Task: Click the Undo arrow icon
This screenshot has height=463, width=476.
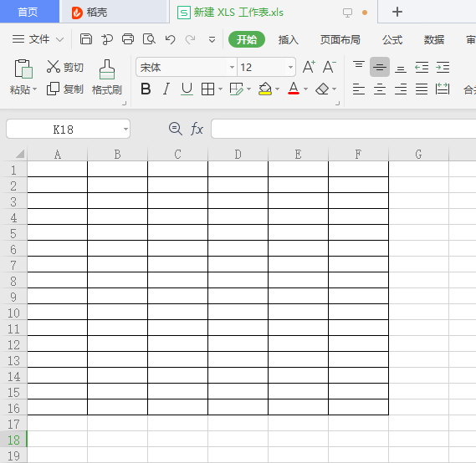Action: (171, 39)
